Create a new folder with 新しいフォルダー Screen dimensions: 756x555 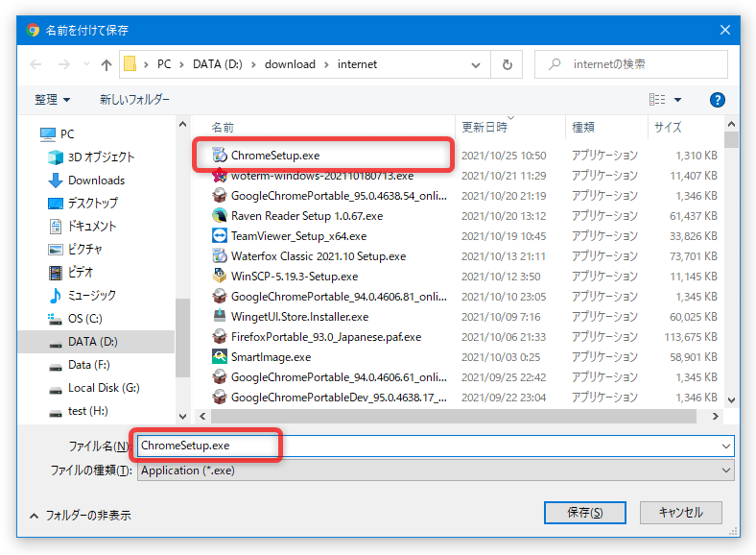click(x=134, y=100)
